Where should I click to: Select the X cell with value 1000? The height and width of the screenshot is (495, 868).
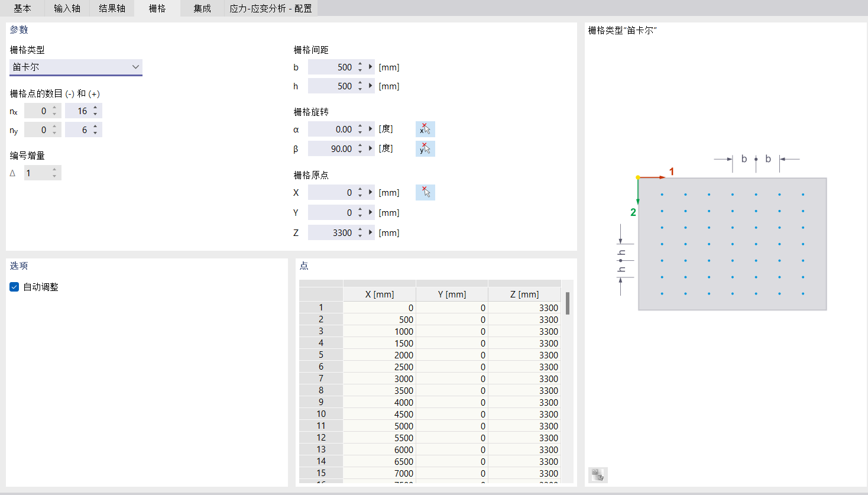380,331
